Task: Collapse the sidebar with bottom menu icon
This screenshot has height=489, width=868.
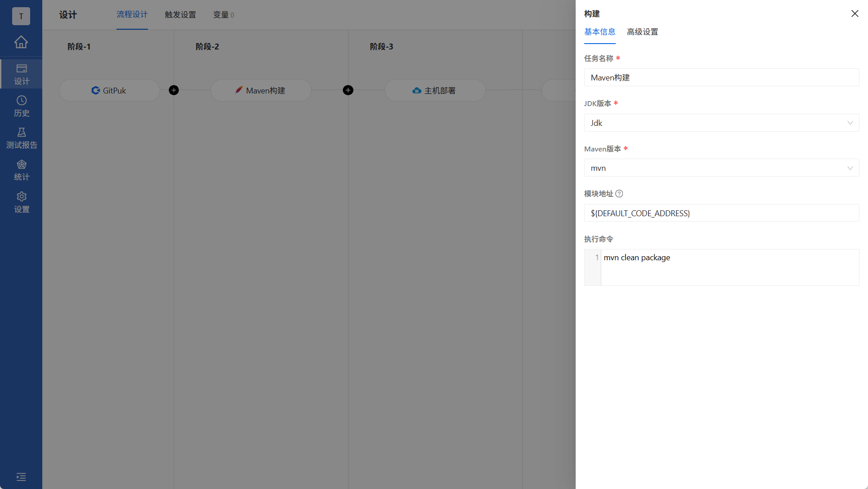Action: (x=21, y=477)
